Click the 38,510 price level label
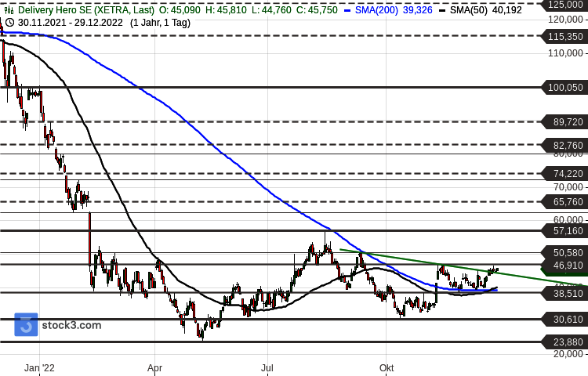Image resolution: width=588 pixels, height=376 pixels. click(x=565, y=293)
